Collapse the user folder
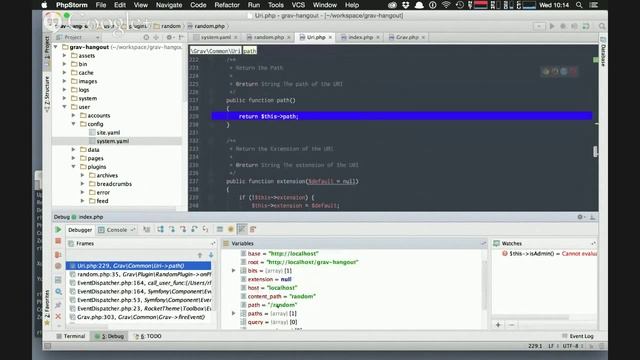Viewport: 640px width, 360px height. [64, 107]
